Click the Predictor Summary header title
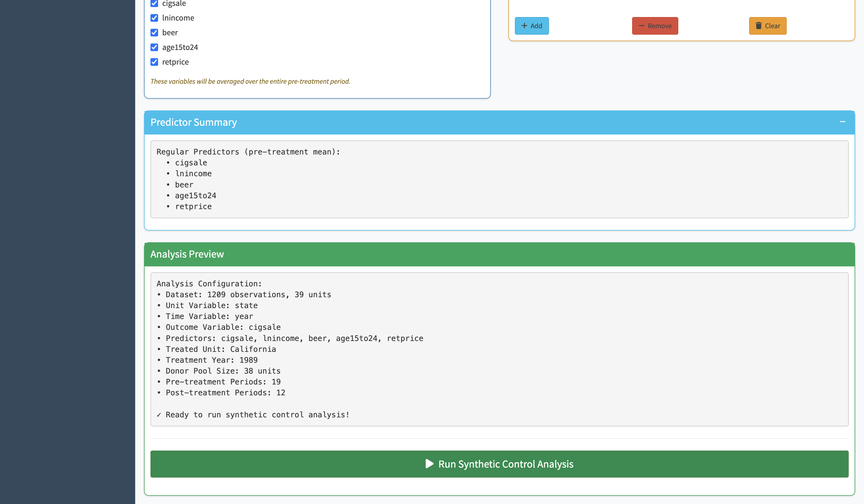Image resolution: width=864 pixels, height=504 pixels. click(x=193, y=122)
